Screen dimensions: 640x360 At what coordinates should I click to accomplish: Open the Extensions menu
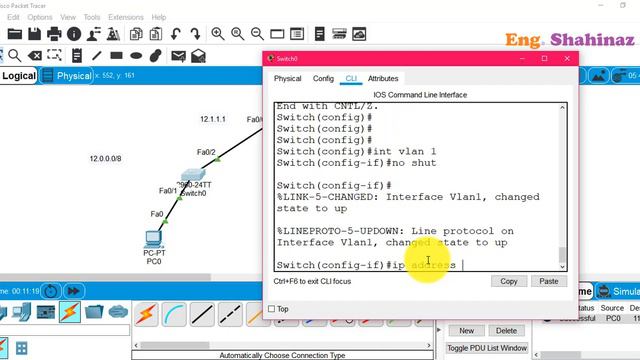point(126,17)
